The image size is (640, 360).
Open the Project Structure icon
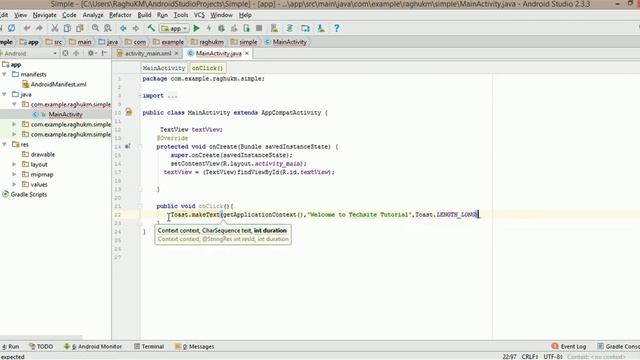pyautogui.click(x=305, y=28)
